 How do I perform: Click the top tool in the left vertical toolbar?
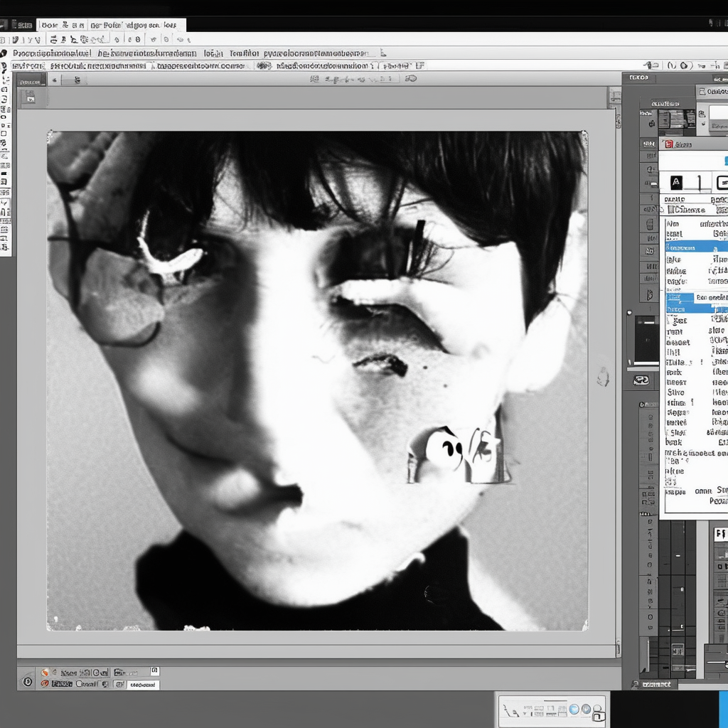click(x=4, y=53)
